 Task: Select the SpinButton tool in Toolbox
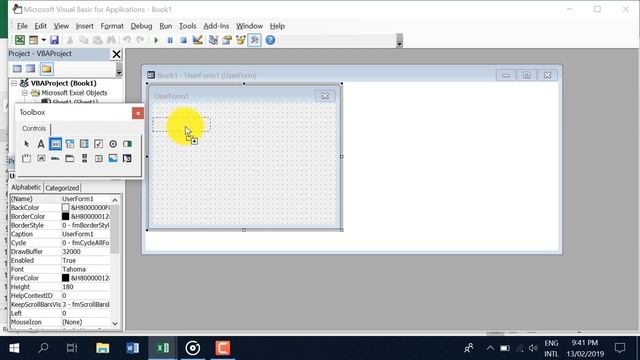point(98,158)
